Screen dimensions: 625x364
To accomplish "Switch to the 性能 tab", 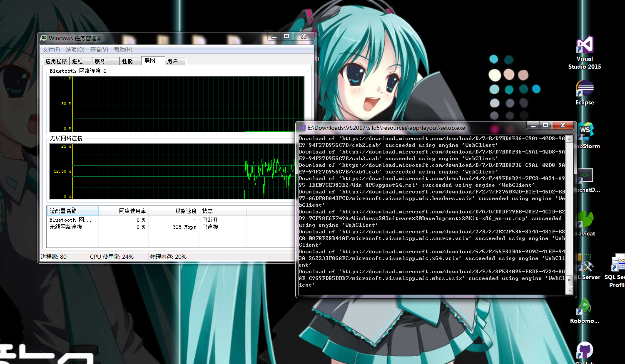I will (130, 61).
